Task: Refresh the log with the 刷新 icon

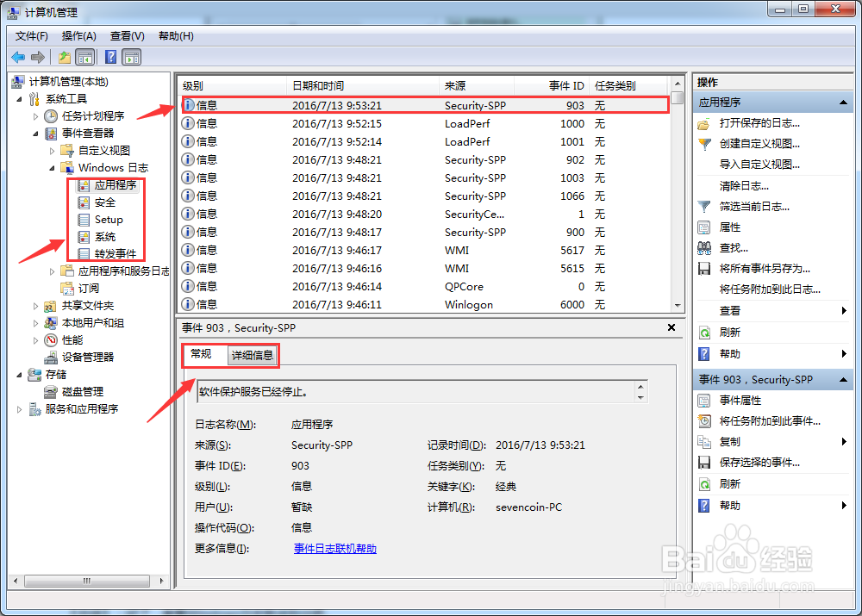Action: (704, 332)
